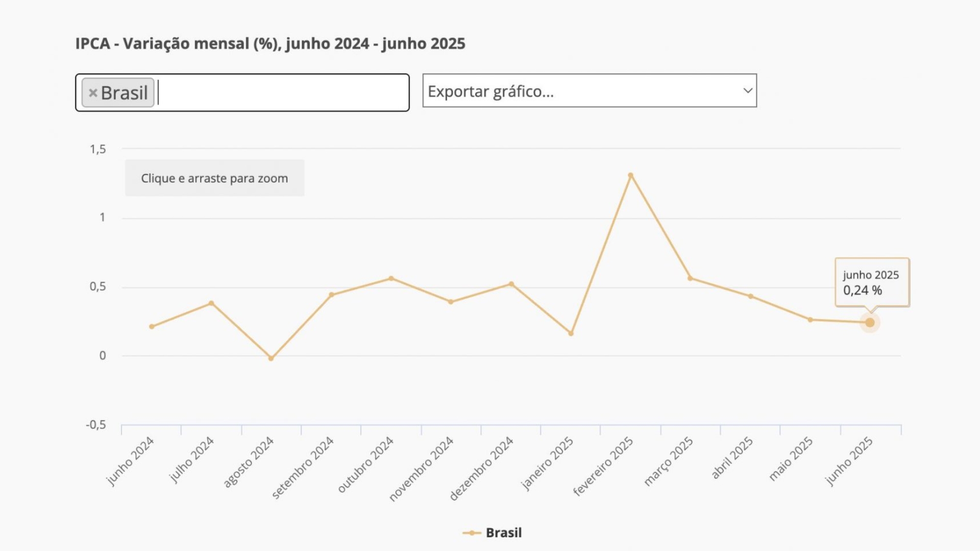The height and width of the screenshot is (551, 980).
Task: Click the region search input field
Action: (281, 93)
